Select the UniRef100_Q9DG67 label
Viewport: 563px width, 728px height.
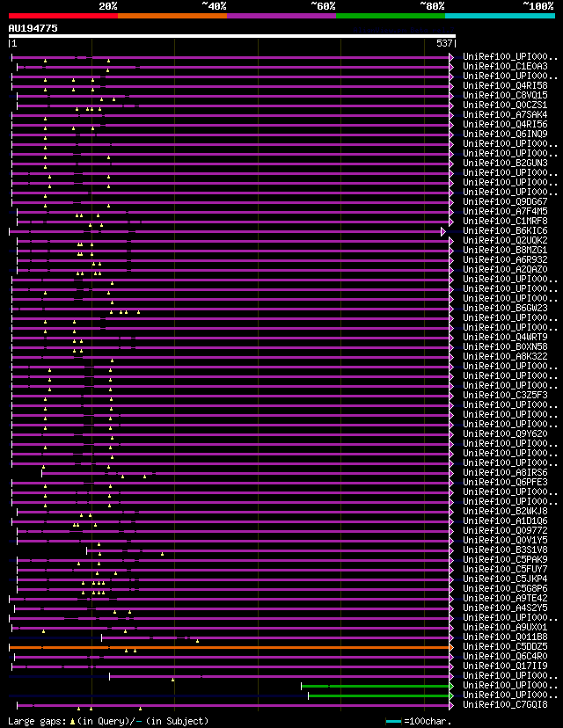pos(506,202)
